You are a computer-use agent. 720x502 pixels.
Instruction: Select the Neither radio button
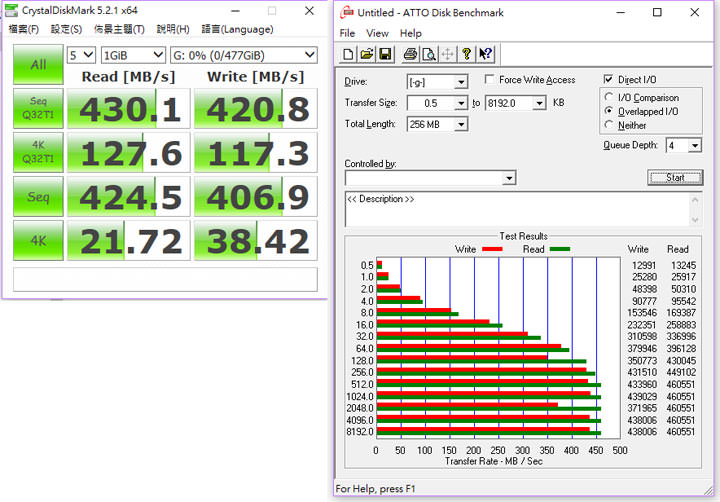[610, 125]
